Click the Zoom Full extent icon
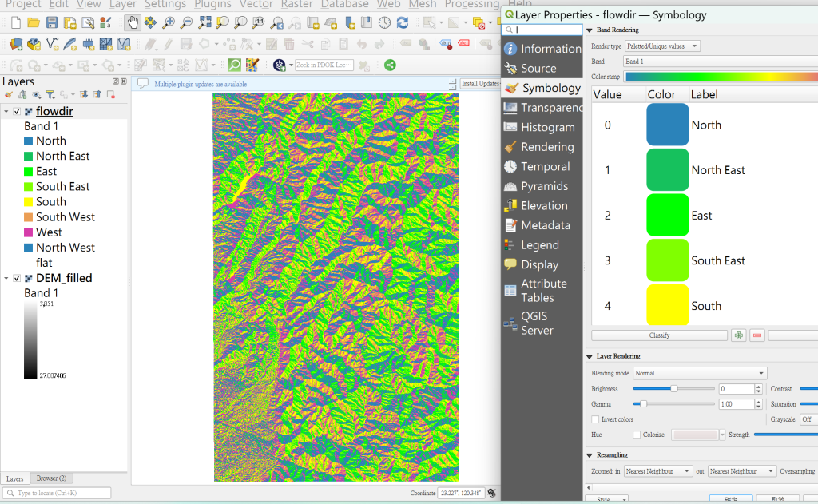Image resolution: width=818 pixels, height=504 pixels. 204,22
